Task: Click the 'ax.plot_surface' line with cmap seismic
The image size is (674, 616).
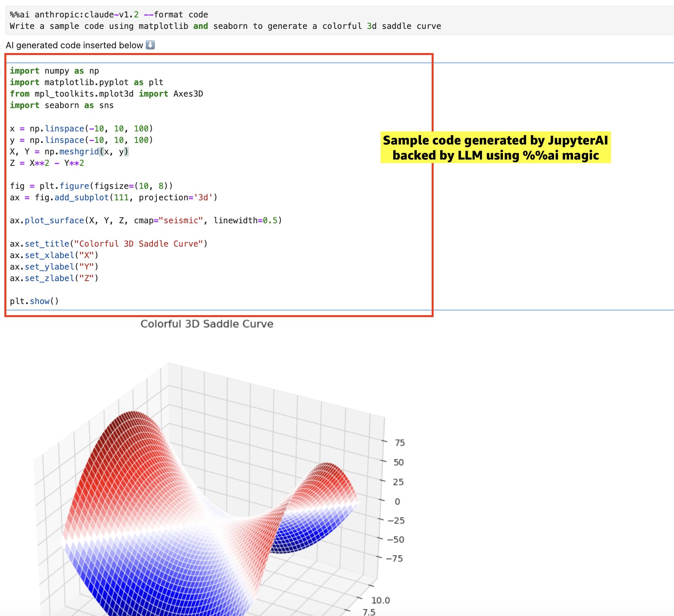Action: 146,221
